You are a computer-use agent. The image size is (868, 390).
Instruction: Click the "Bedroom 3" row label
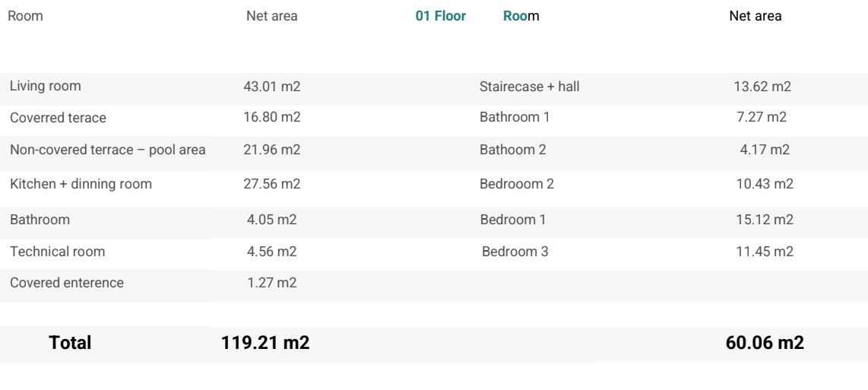point(515,251)
